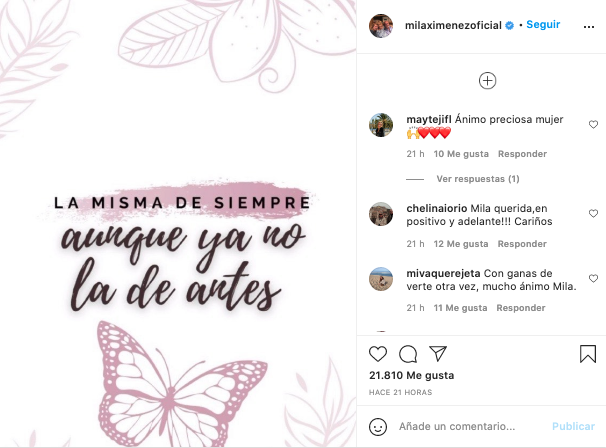Screen dimensions: 606x448
Task: Reply to mivaquerejeta's comment
Action: tap(521, 308)
